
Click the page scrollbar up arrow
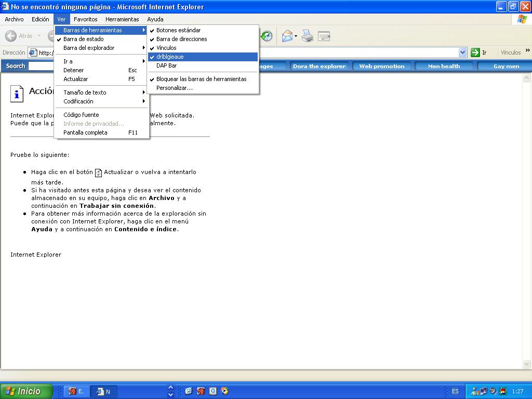[x=527, y=78]
